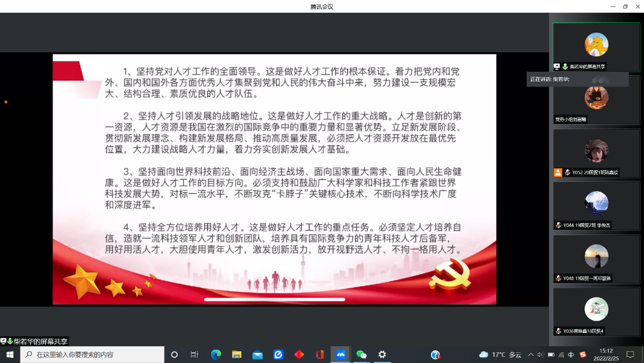Image resolution: width=644 pixels, height=363 pixels.
Task: Open the Cortana circle icon
Action: click(x=174, y=354)
